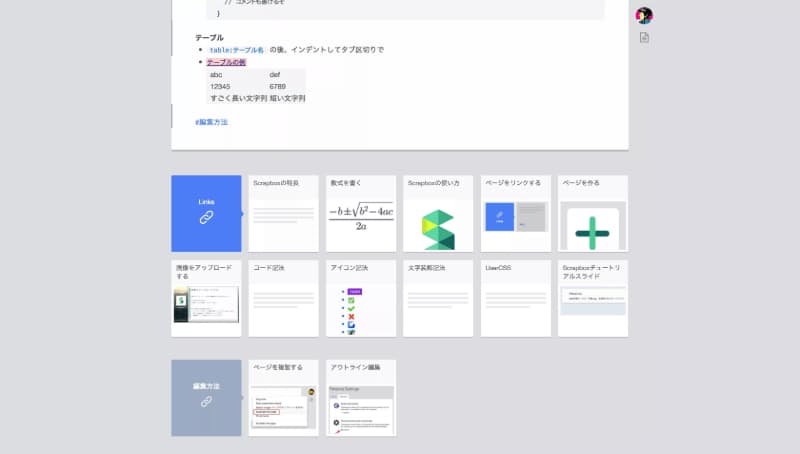Open the ページをリンクする card
The image size is (800, 454).
click(516, 213)
